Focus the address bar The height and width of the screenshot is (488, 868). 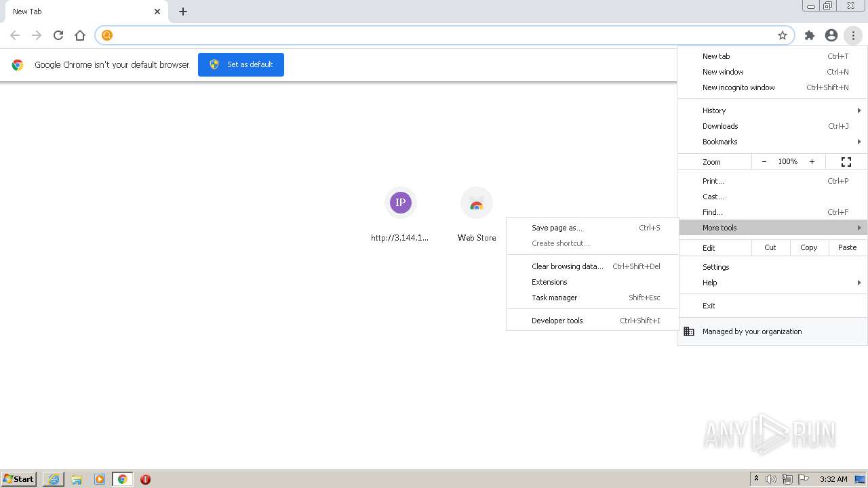tap(444, 35)
